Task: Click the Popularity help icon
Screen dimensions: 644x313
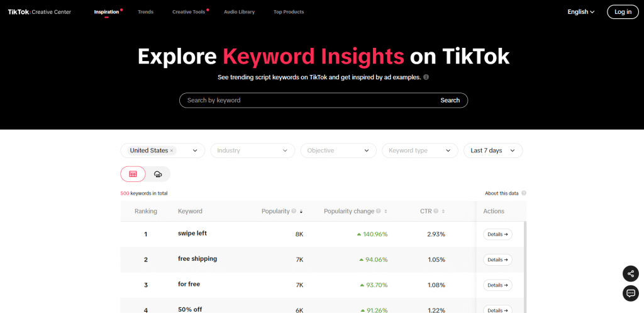Action: click(294, 211)
